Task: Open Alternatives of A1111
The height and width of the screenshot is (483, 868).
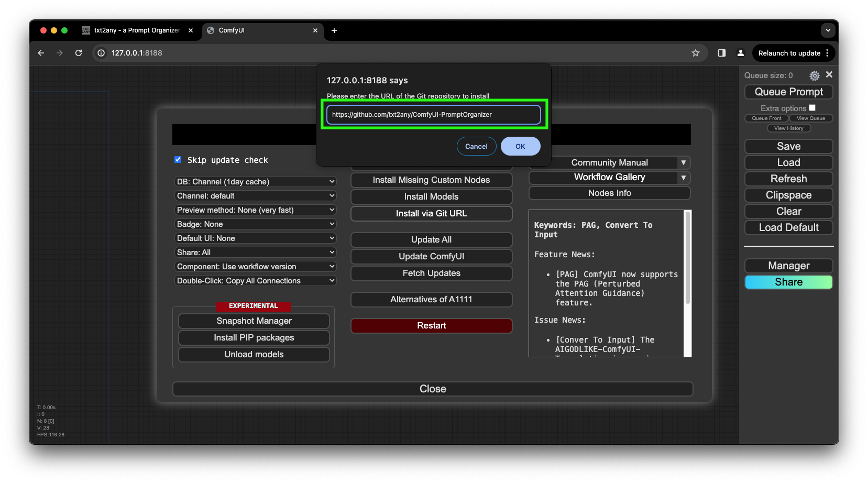Action: [431, 300]
